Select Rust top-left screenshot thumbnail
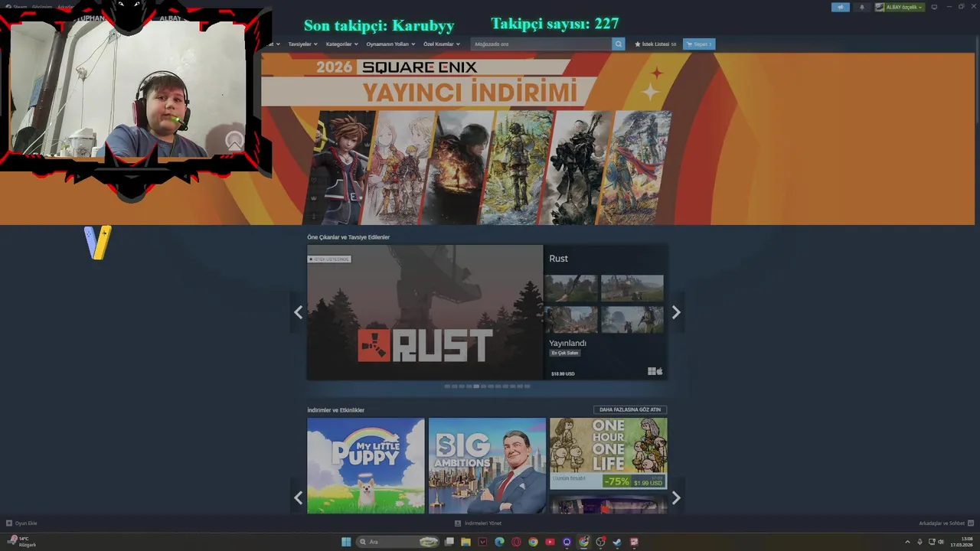 (x=572, y=289)
